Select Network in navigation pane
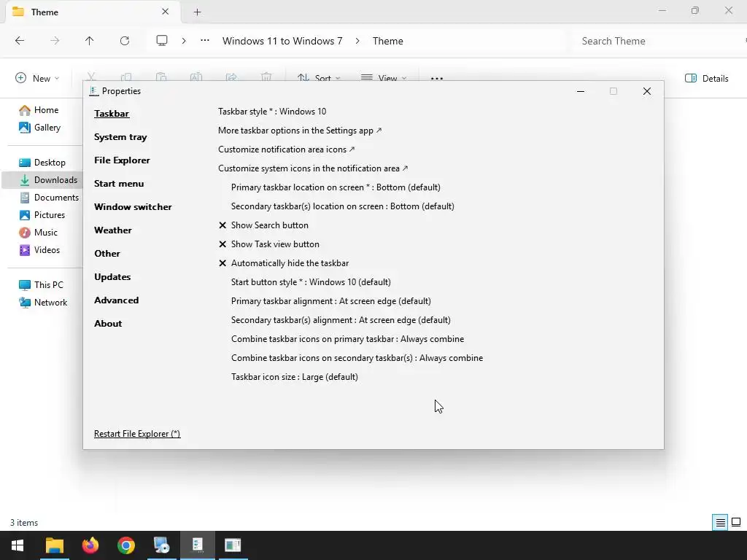Image resolution: width=747 pixels, height=560 pixels. pyautogui.click(x=43, y=303)
